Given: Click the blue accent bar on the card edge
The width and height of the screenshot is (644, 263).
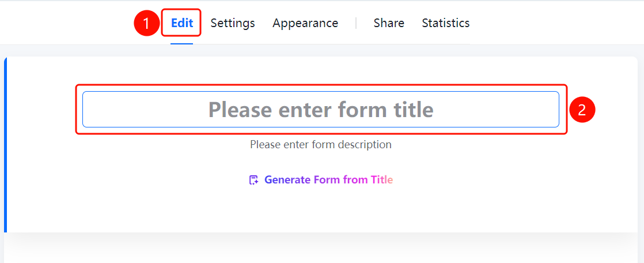Looking at the screenshot, I should 5,145.
